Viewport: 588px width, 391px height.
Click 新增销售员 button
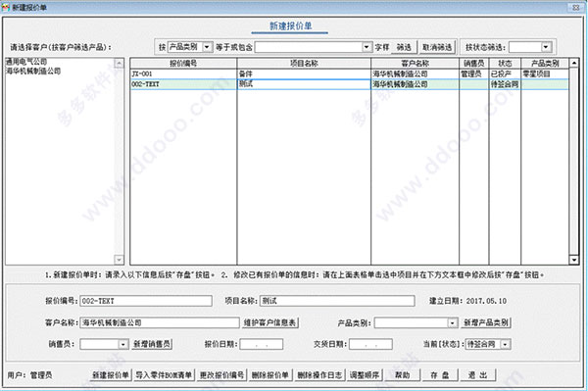[152, 344]
